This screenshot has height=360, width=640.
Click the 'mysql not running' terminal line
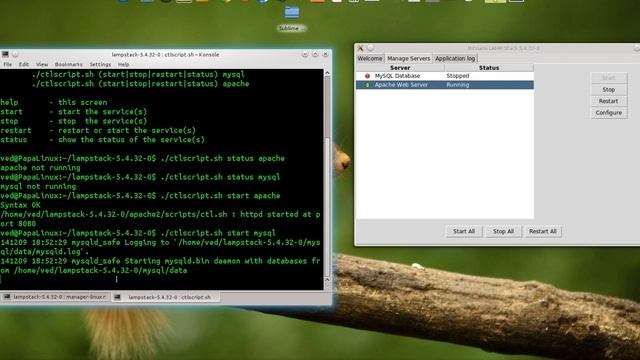[x=38, y=187]
